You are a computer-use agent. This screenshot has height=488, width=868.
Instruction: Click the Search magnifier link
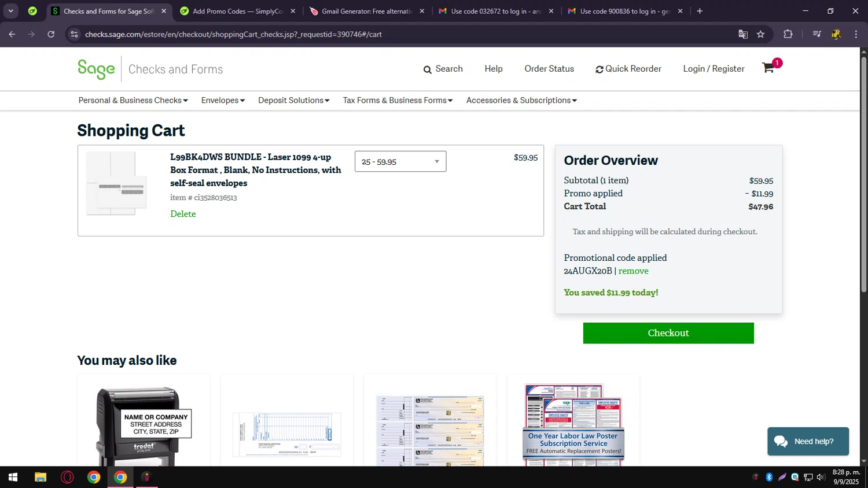pyautogui.click(x=443, y=69)
